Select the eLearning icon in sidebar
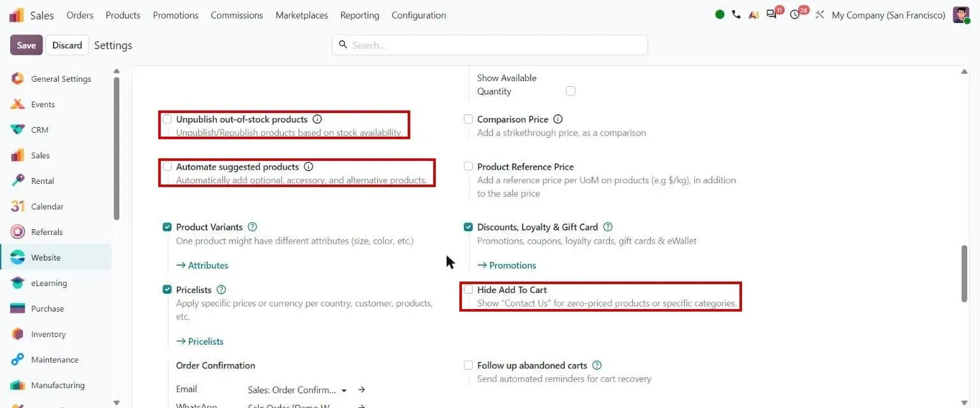The height and width of the screenshot is (408, 980). [x=18, y=283]
